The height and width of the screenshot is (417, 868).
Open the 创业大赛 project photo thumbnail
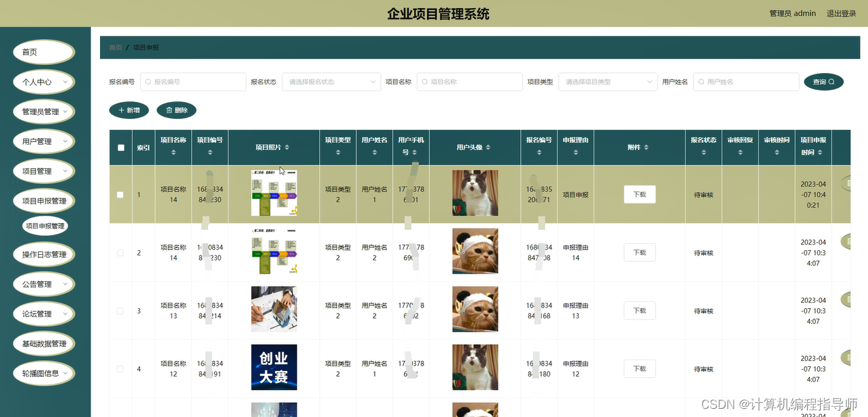tap(274, 368)
